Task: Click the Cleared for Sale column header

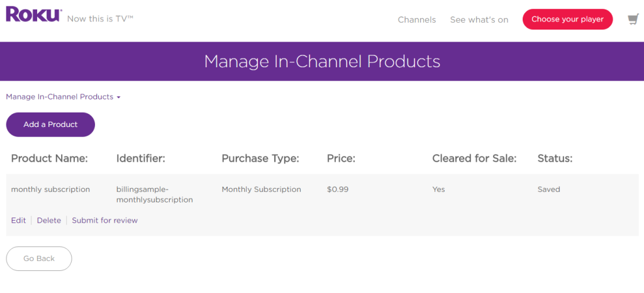Action: click(474, 158)
